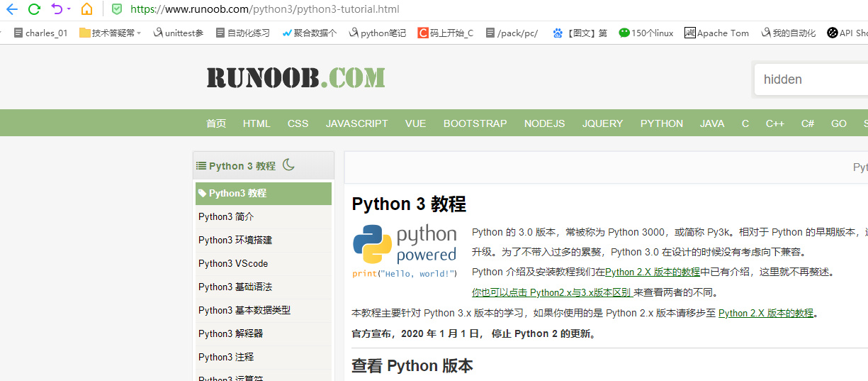
Task: Open Python3 VScode in the sidebar
Action: (x=264, y=263)
